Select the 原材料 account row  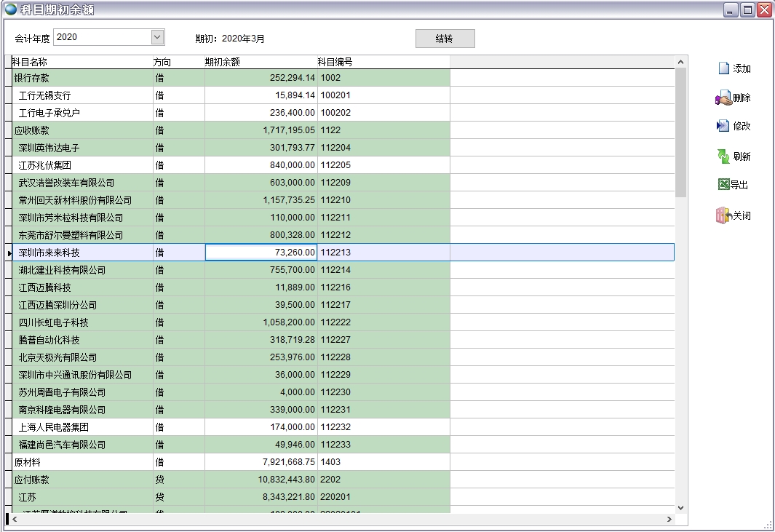80,462
